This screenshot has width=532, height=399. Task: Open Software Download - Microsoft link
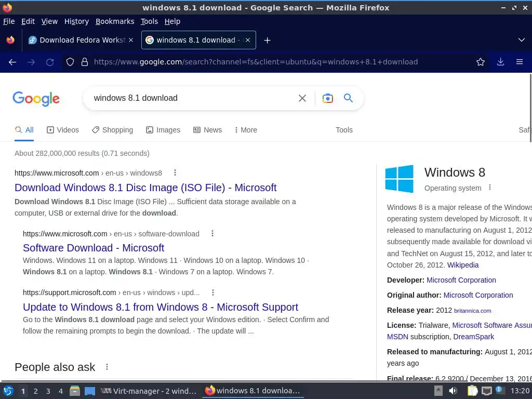coord(94,248)
